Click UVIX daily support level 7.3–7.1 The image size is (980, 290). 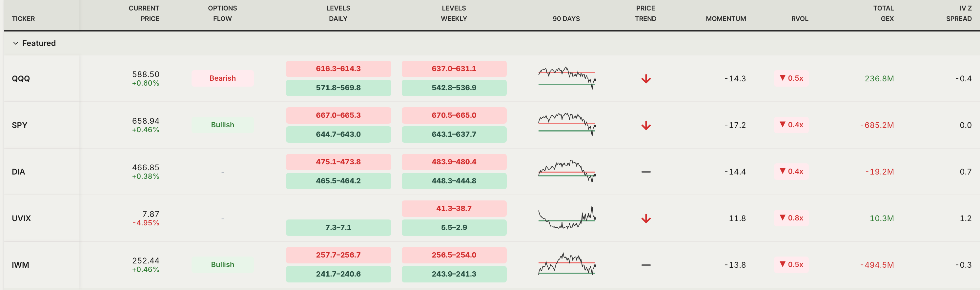[x=338, y=228]
